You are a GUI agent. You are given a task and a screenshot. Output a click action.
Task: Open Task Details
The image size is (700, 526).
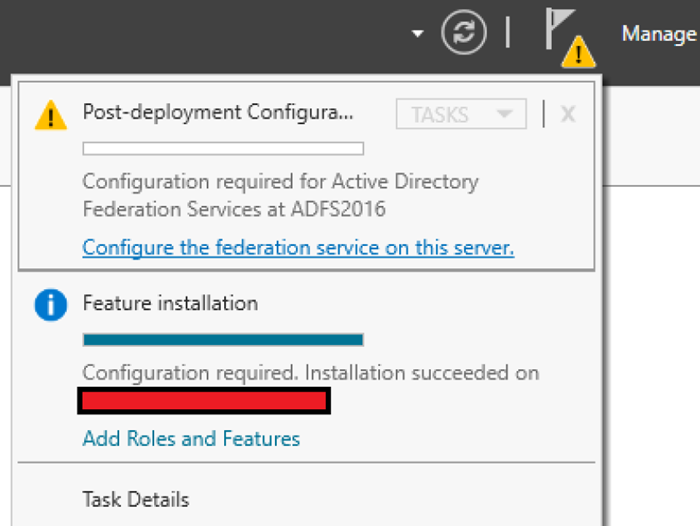coord(136,499)
